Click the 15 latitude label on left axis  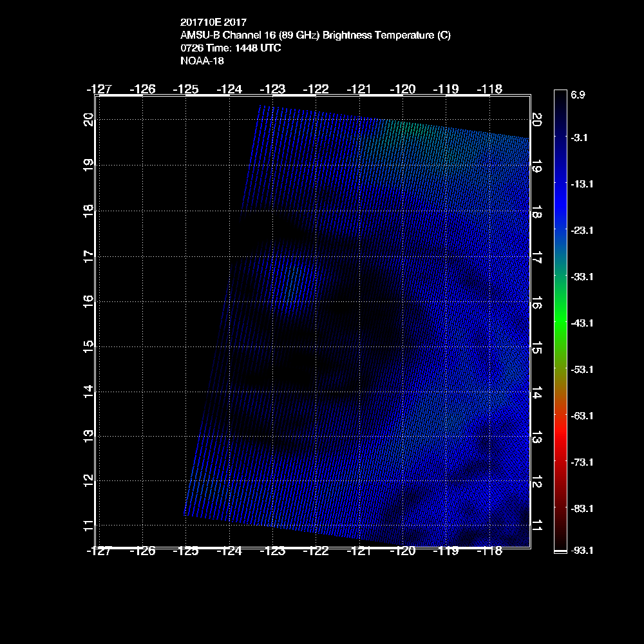(88, 346)
